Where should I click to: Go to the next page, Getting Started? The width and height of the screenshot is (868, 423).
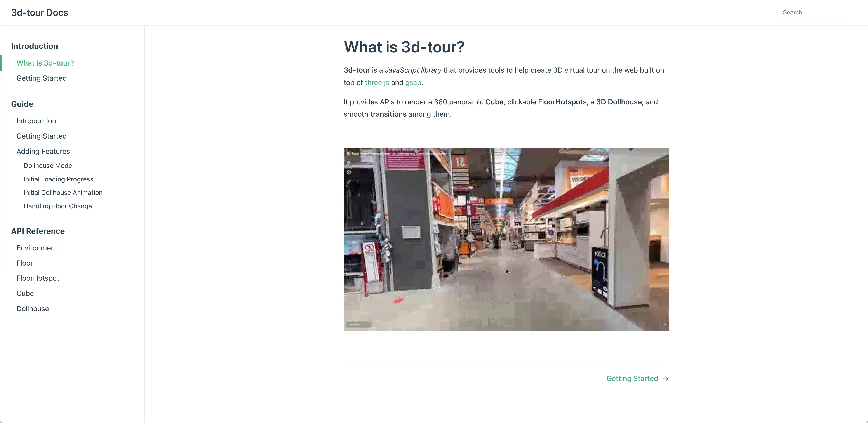tap(632, 378)
